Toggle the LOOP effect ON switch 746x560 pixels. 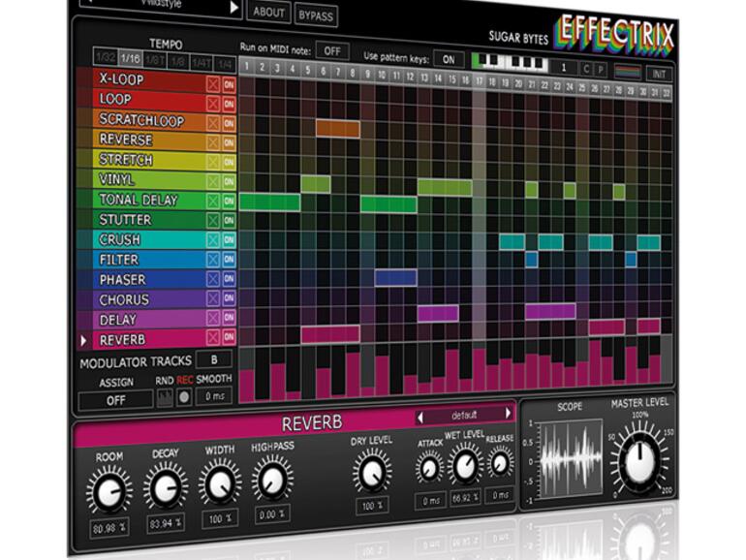coord(229,104)
